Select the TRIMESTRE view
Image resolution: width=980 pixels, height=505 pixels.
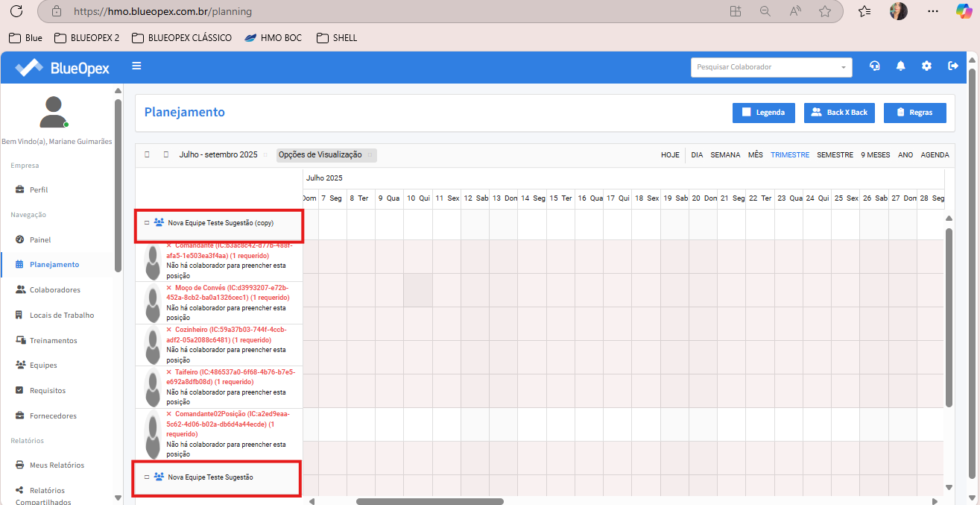point(790,155)
